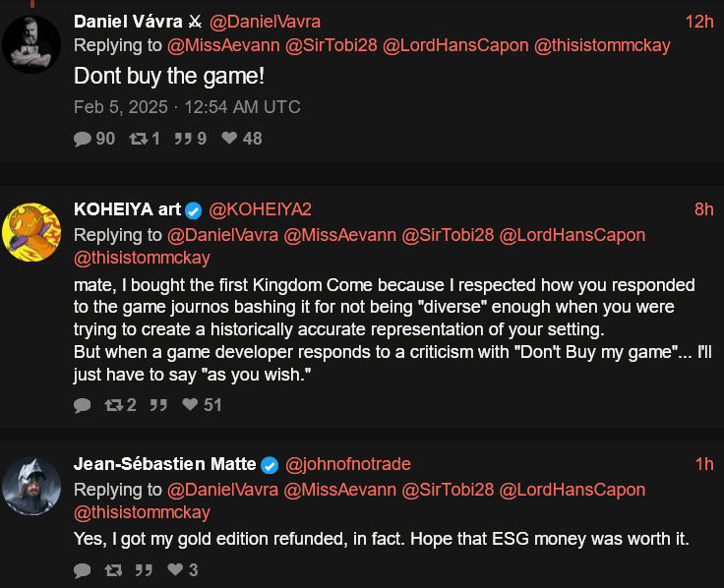Click the 12h timestamp on Vávra's tweet

pyautogui.click(x=699, y=22)
